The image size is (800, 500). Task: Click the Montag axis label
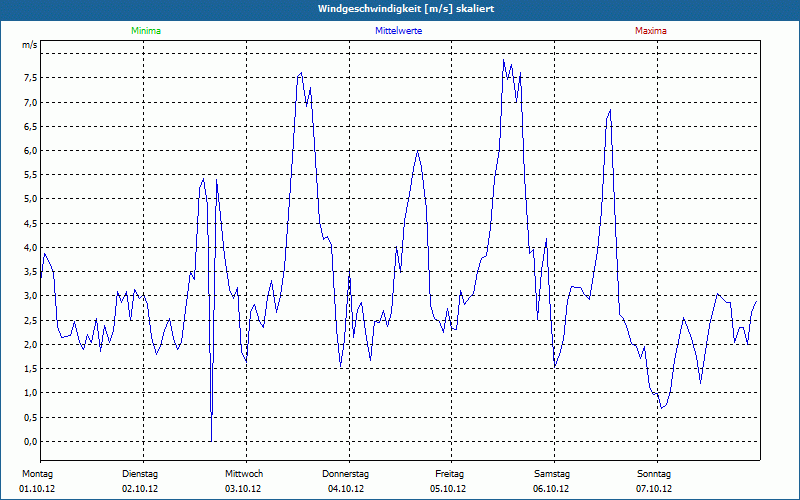37,474
